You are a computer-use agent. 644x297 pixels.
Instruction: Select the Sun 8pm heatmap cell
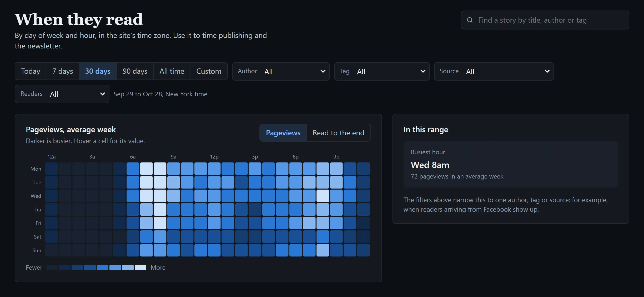click(323, 250)
